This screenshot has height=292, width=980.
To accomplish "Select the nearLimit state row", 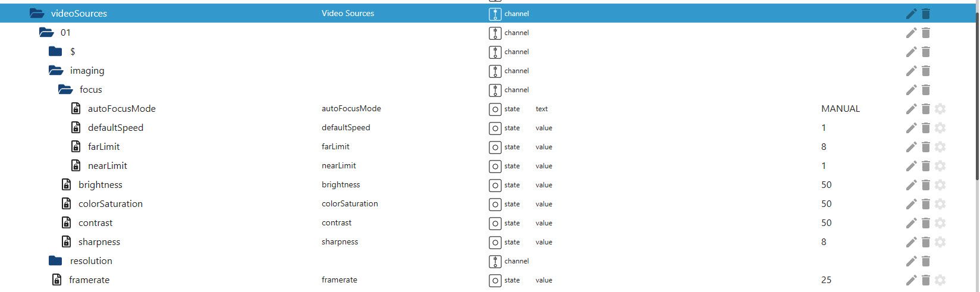I will [x=108, y=166].
